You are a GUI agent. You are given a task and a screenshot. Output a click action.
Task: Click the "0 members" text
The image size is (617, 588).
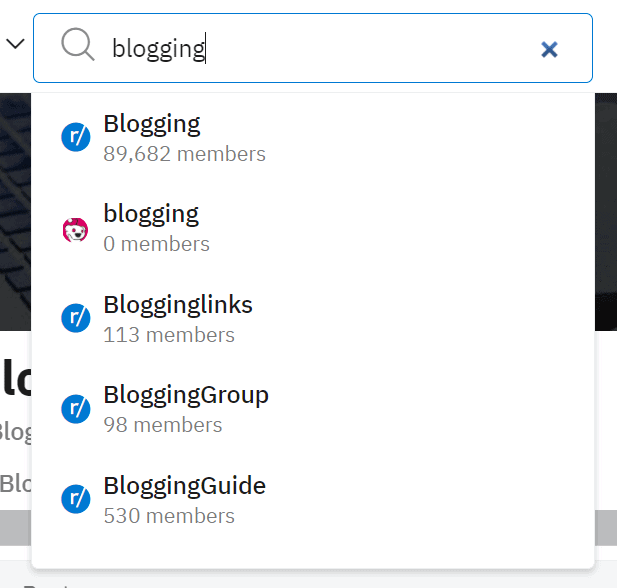point(156,244)
